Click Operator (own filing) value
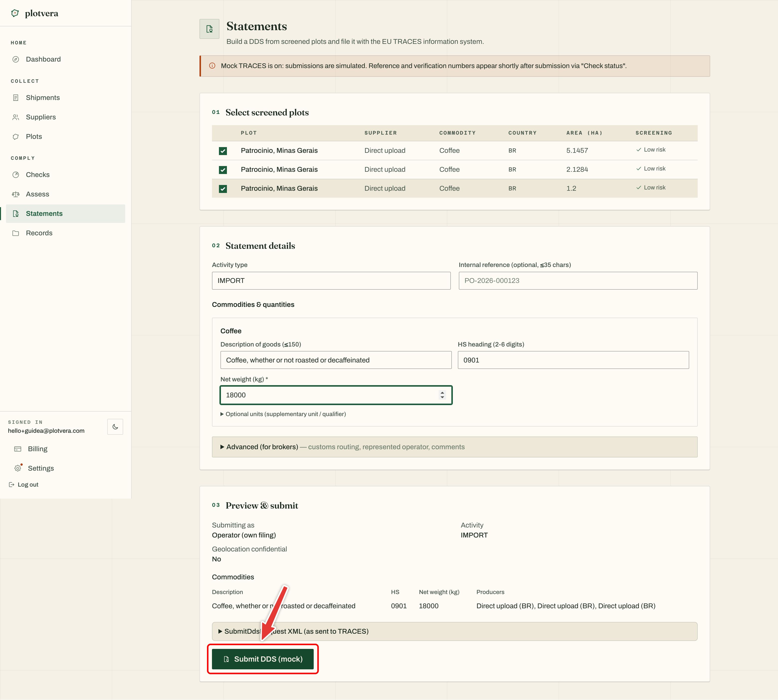The image size is (778, 700). pyautogui.click(x=244, y=535)
